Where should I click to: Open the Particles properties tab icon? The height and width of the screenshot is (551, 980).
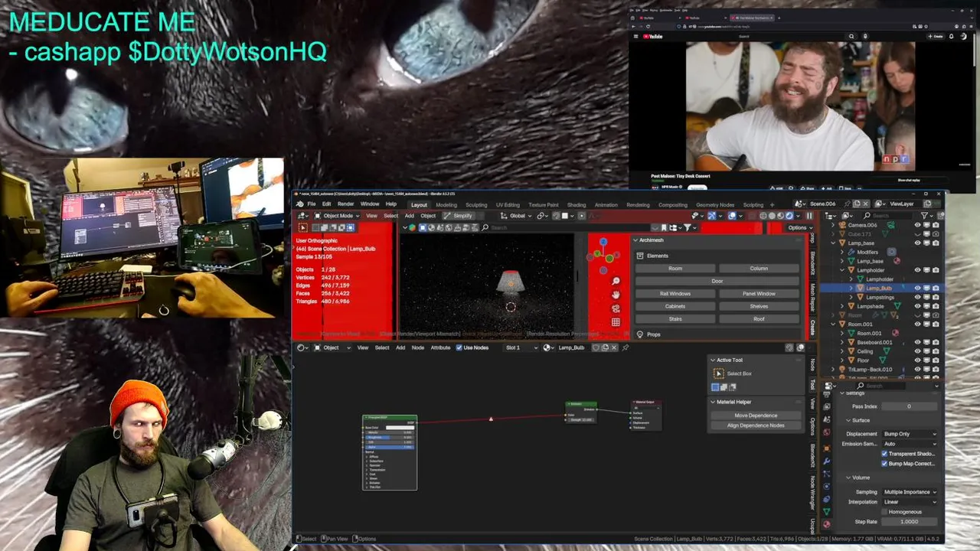pyautogui.click(x=827, y=474)
